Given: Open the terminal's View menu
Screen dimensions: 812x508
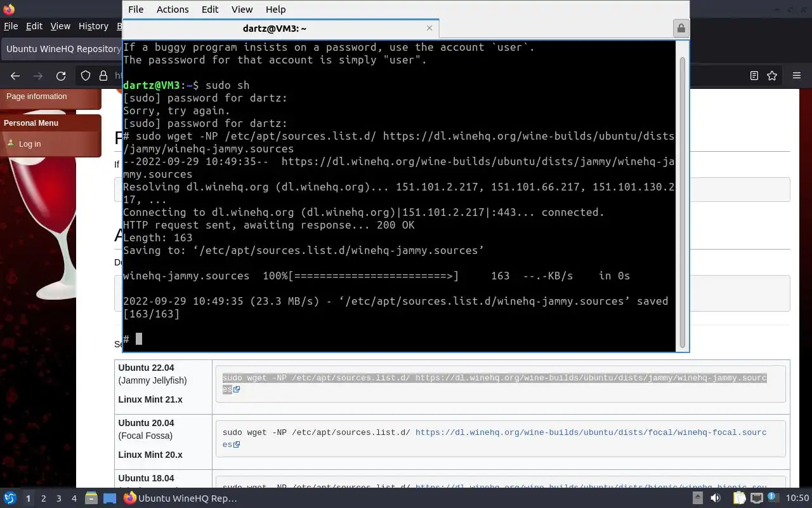Looking at the screenshot, I should (242, 10).
